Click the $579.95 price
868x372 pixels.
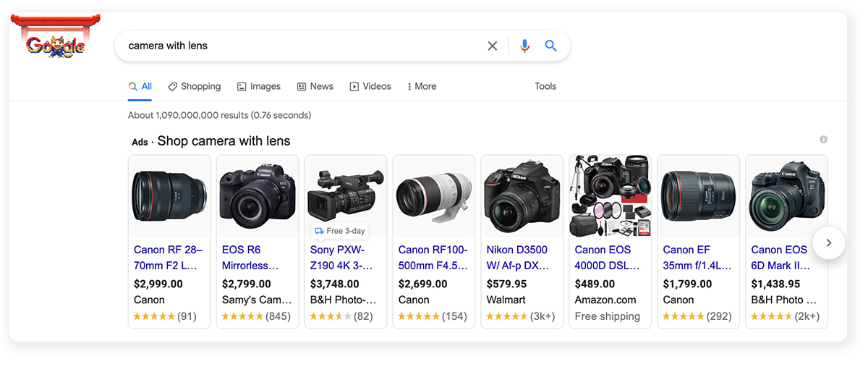(x=507, y=284)
